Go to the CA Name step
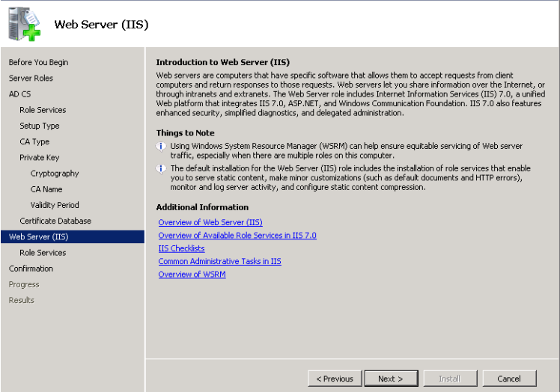The width and height of the screenshot is (560, 392). 46,189
